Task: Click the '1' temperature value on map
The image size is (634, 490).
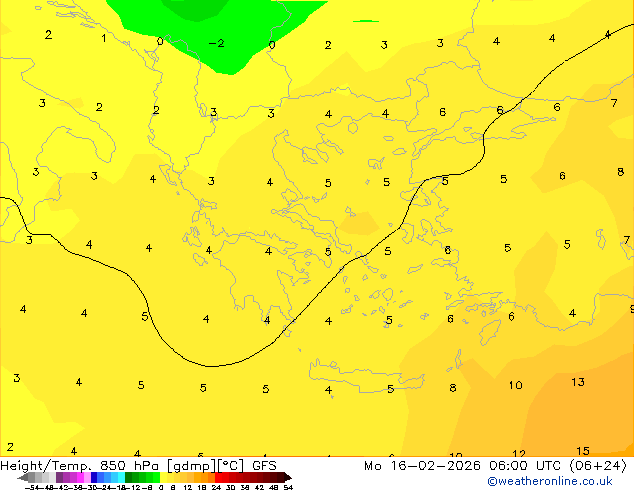Action: (x=104, y=38)
